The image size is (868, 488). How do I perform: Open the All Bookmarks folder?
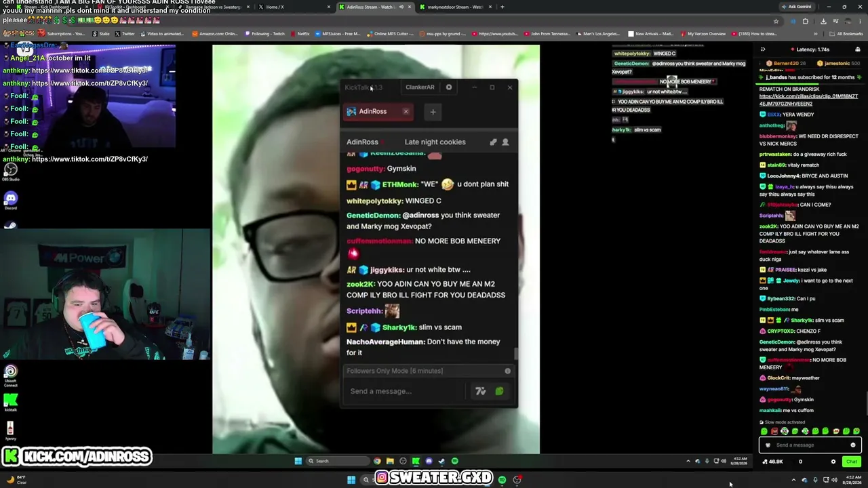(x=848, y=34)
